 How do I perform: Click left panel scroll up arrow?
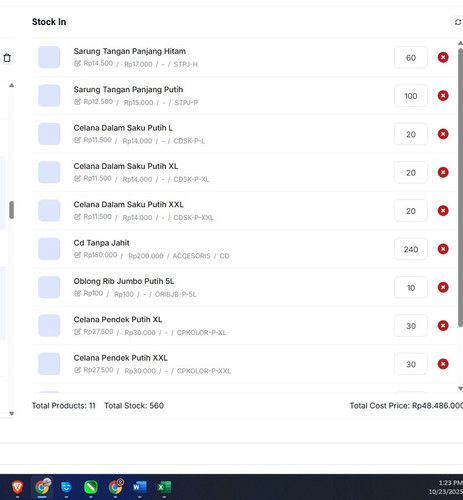(12, 85)
